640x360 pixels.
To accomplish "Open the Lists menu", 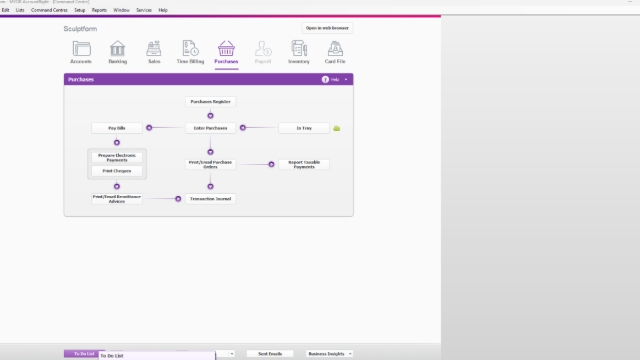I will pos(20,10).
